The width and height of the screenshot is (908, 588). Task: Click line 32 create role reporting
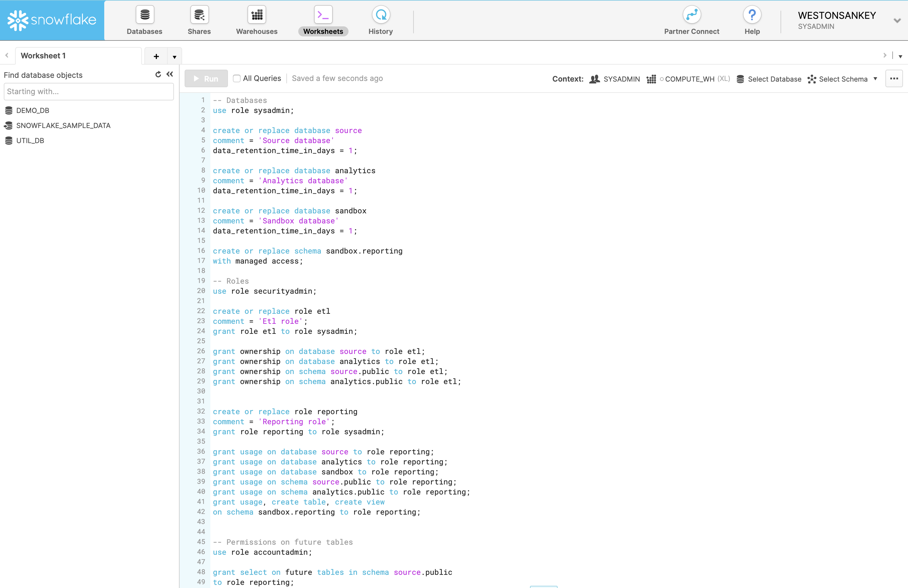click(x=285, y=412)
